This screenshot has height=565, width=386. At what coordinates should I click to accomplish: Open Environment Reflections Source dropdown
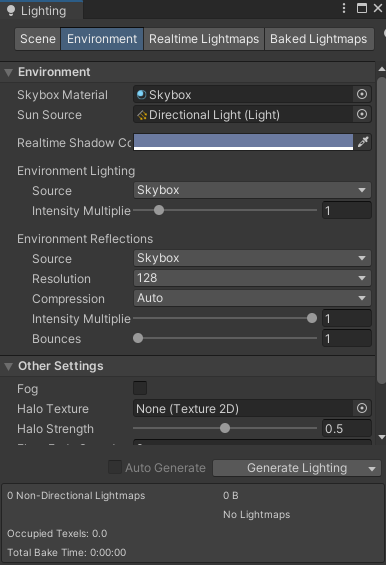252,258
